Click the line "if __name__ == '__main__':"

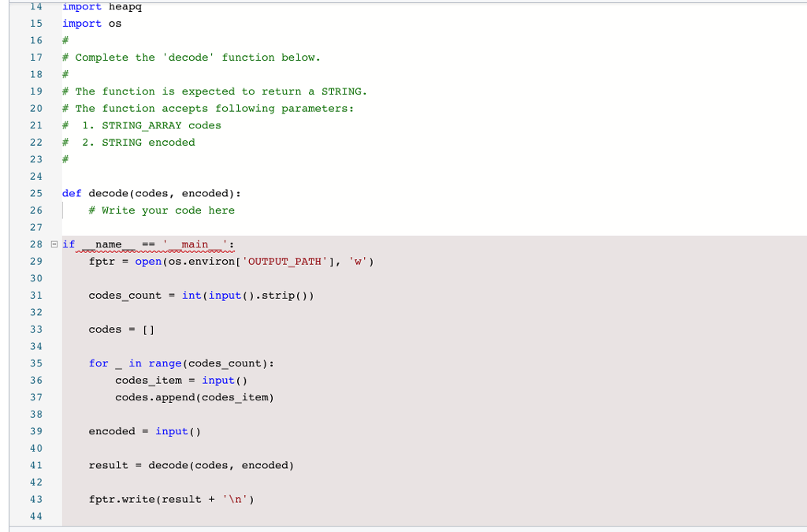click(148, 244)
